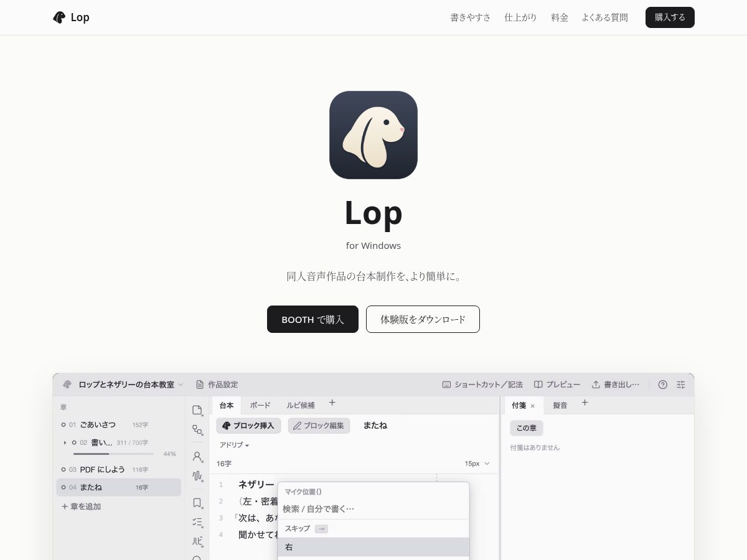Add a new tab beside 擬音
The height and width of the screenshot is (560, 747).
point(585,403)
